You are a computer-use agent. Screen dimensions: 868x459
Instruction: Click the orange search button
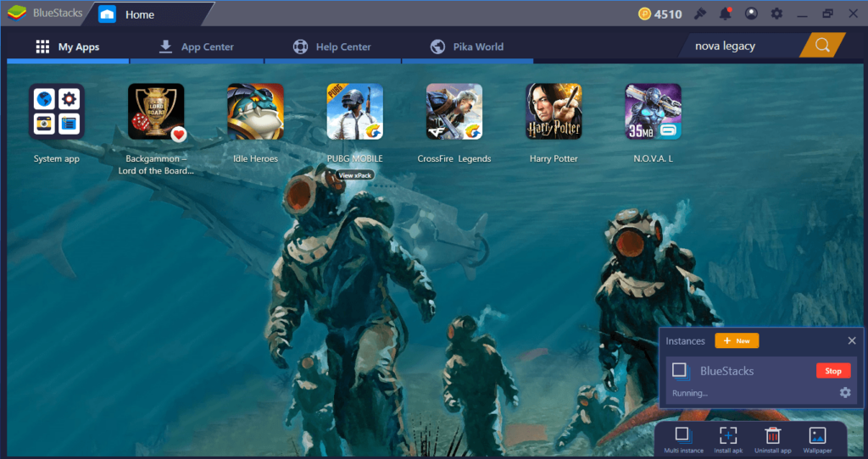tap(822, 46)
